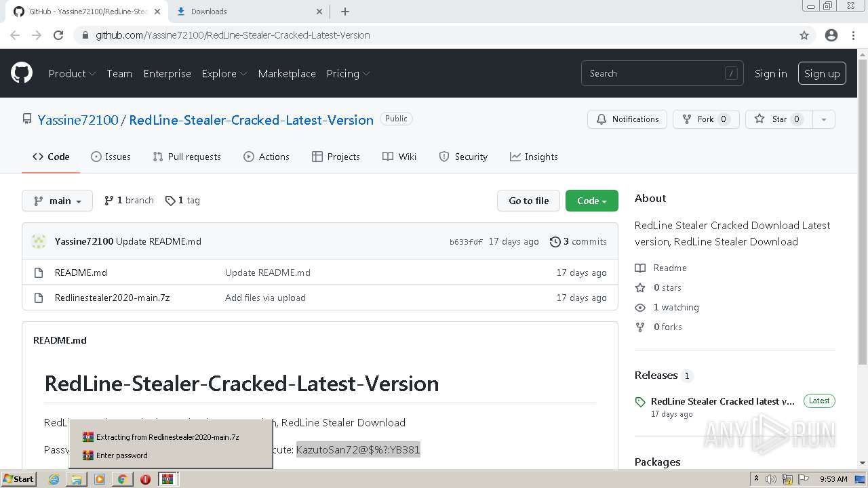Open Internet Explorer from taskbar

click(54, 479)
